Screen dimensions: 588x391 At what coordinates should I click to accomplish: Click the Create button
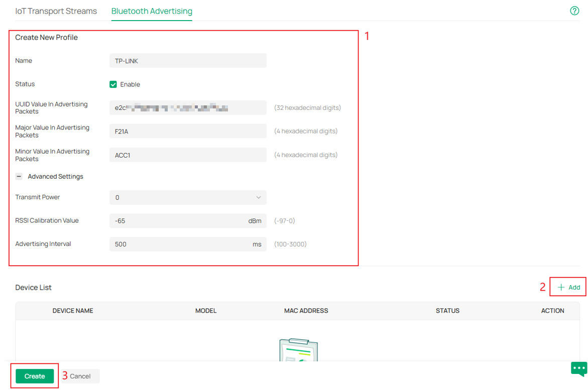tap(34, 375)
